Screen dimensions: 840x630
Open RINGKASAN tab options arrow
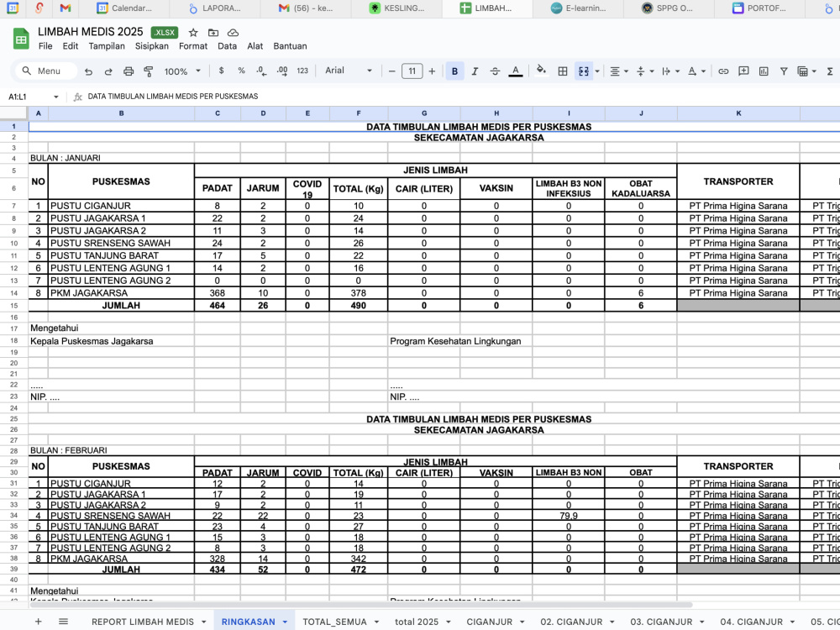[285, 622]
